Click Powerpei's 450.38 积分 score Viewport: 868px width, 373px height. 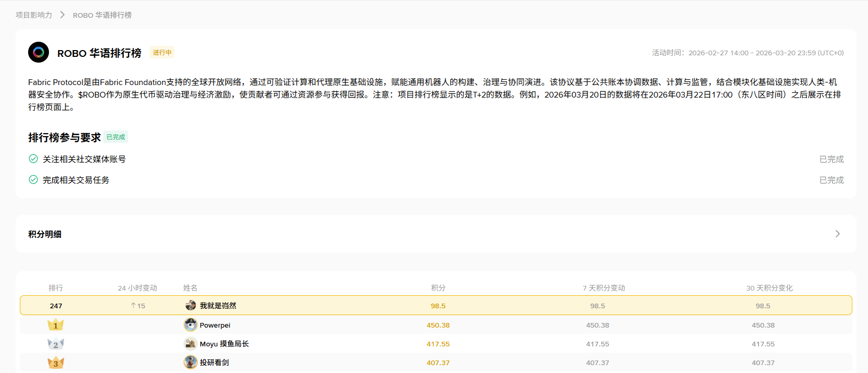pos(438,325)
